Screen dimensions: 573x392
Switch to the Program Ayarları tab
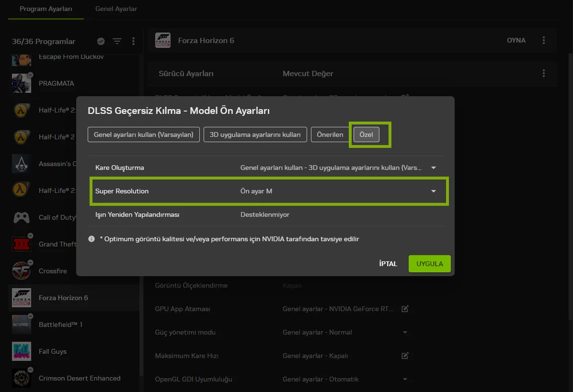point(46,9)
